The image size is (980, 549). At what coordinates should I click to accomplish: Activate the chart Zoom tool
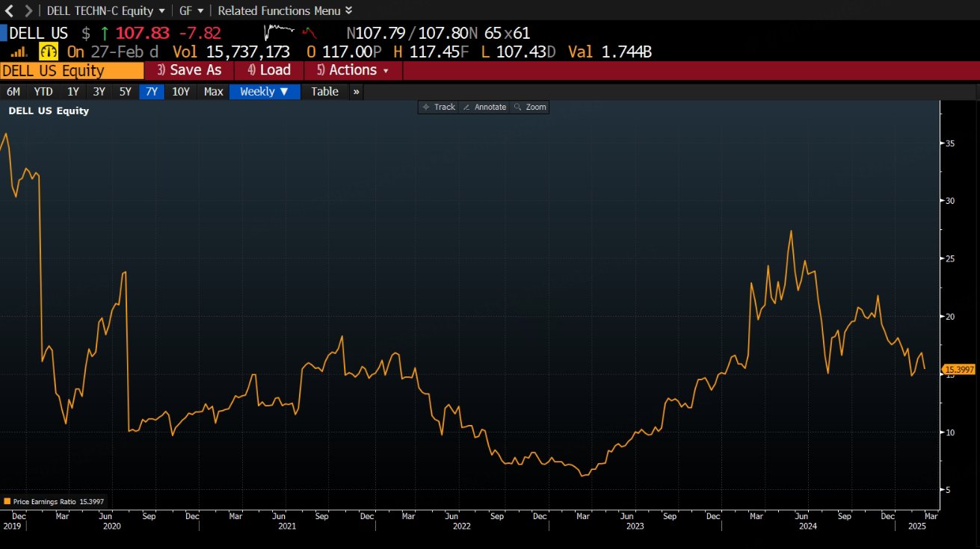click(530, 108)
